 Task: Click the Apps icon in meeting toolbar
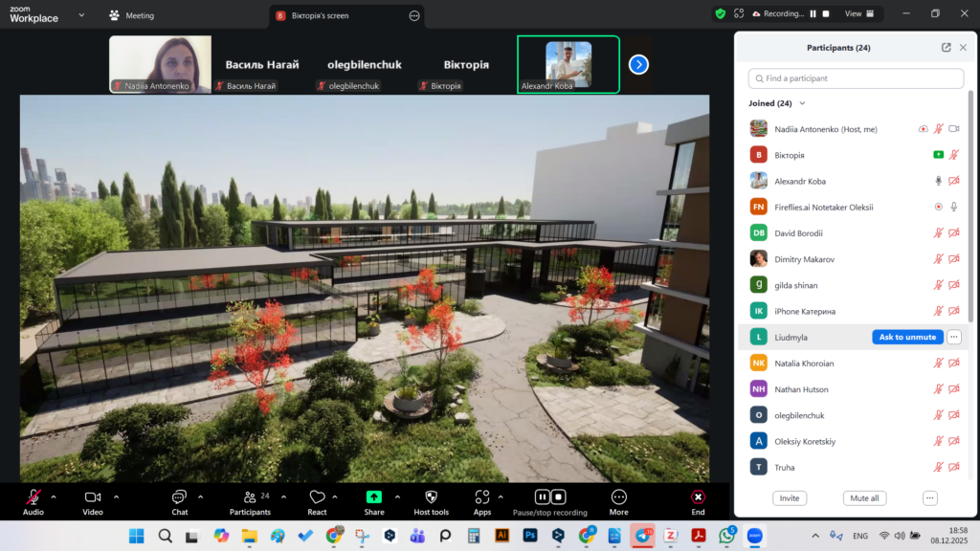pos(481,497)
